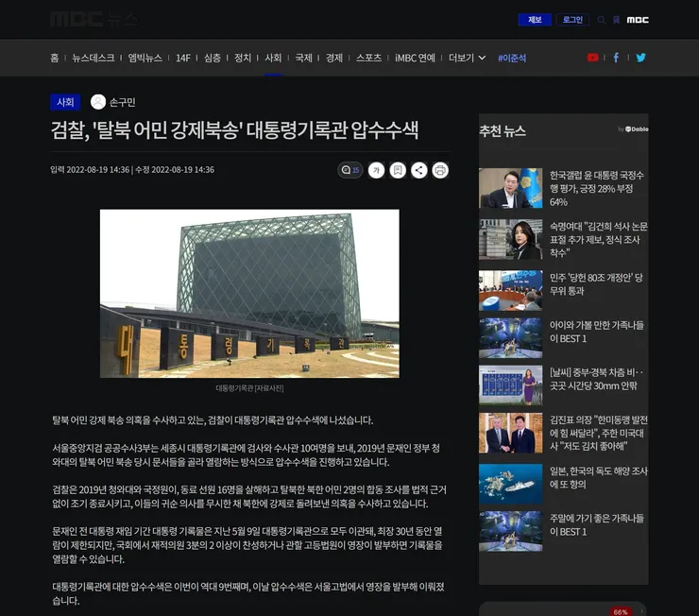Select the 사회 menu item in the nav bar
Screen dimensions: 699x616
click(273, 58)
